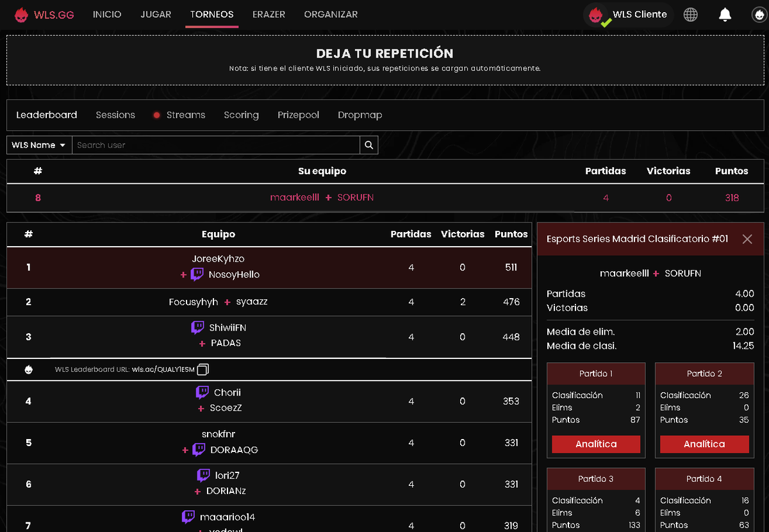Click the wls.ac/QUALY1ESM link
769x532 pixels.
pyautogui.click(x=163, y=370)
